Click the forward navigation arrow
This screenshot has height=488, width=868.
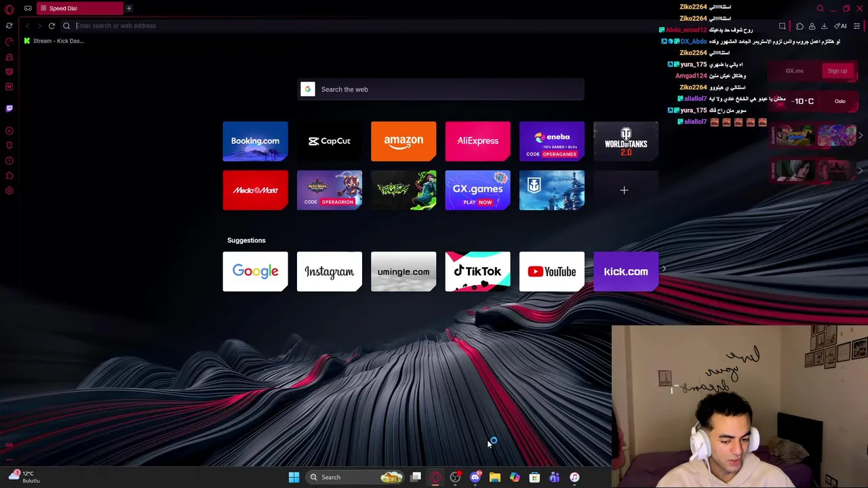39,26
